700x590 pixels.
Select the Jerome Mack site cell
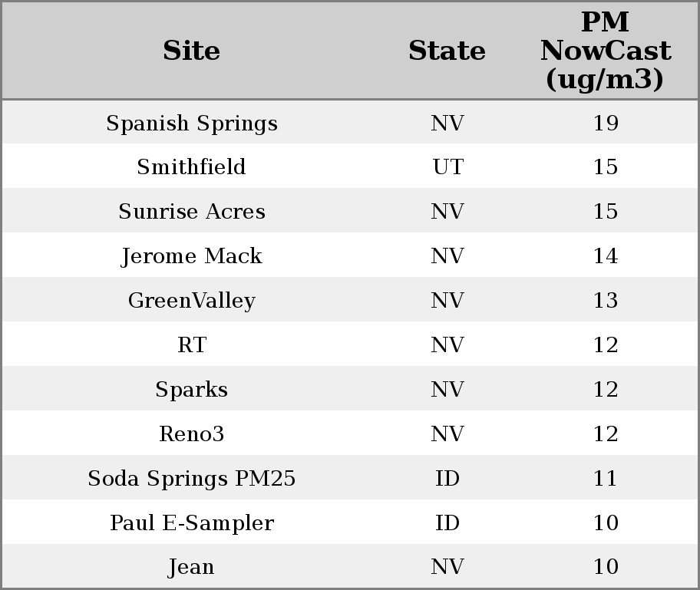tap(192, 256)
